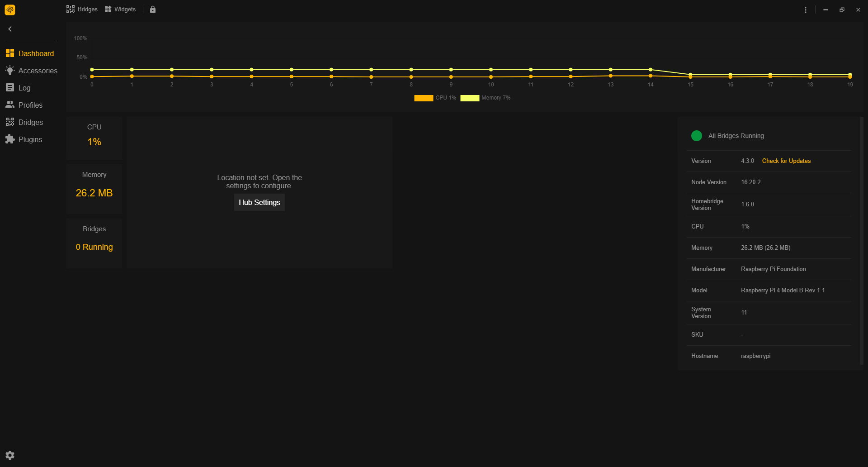
Task: Open the Plugins puzzle icon
Action: click(10, 139)
